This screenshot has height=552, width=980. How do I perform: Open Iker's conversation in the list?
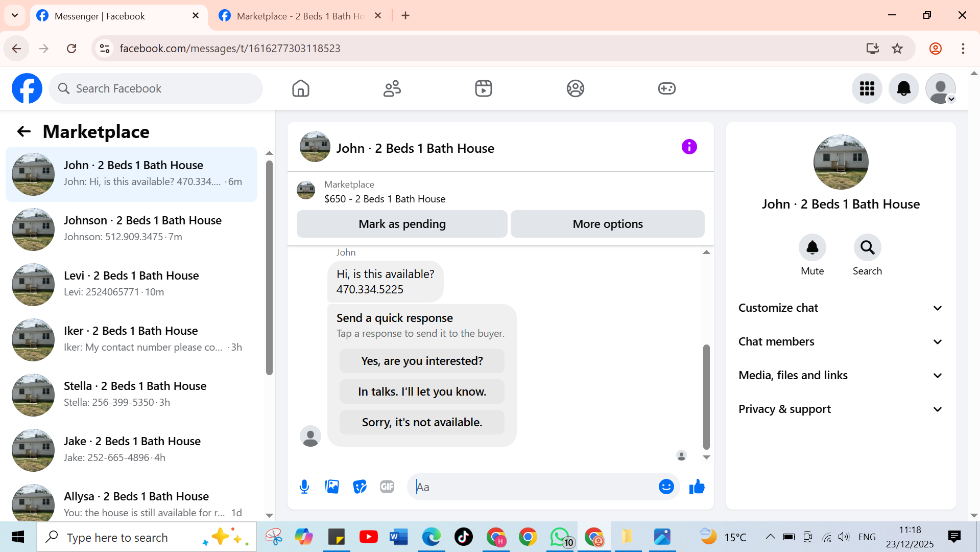click(132, 339)
